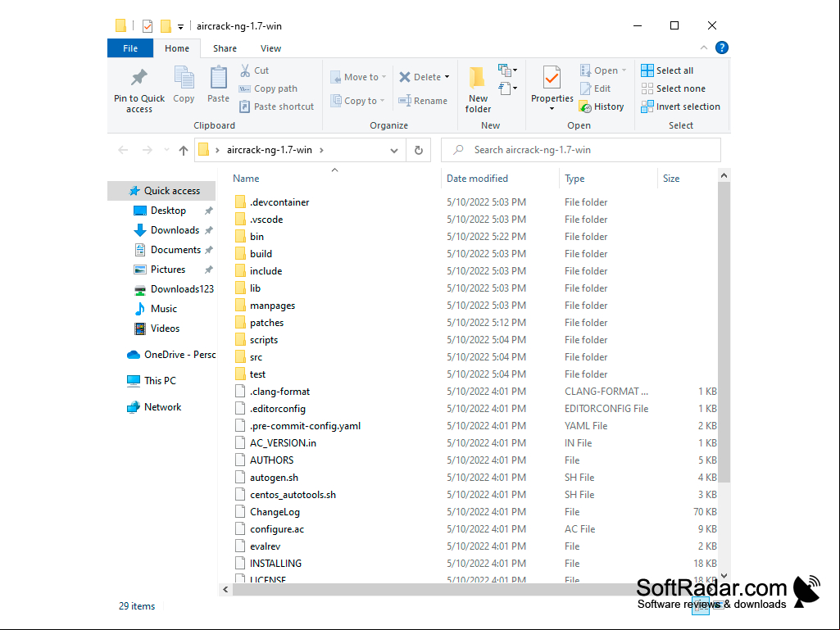Click Select all in the ribbon

click(668, 70)
